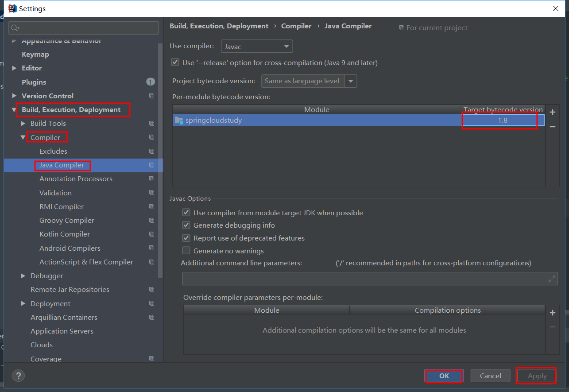Click the project-level icon beside Build Tools

coord(152,124)
